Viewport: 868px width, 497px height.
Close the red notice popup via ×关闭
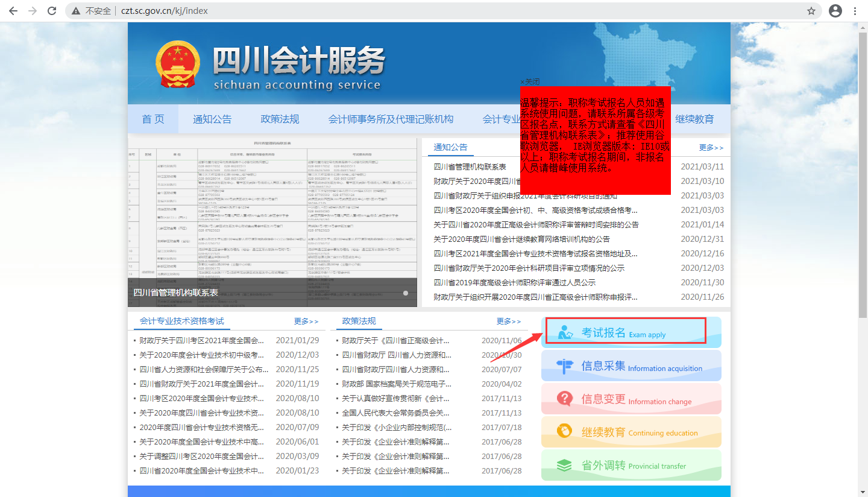point(530,81)
